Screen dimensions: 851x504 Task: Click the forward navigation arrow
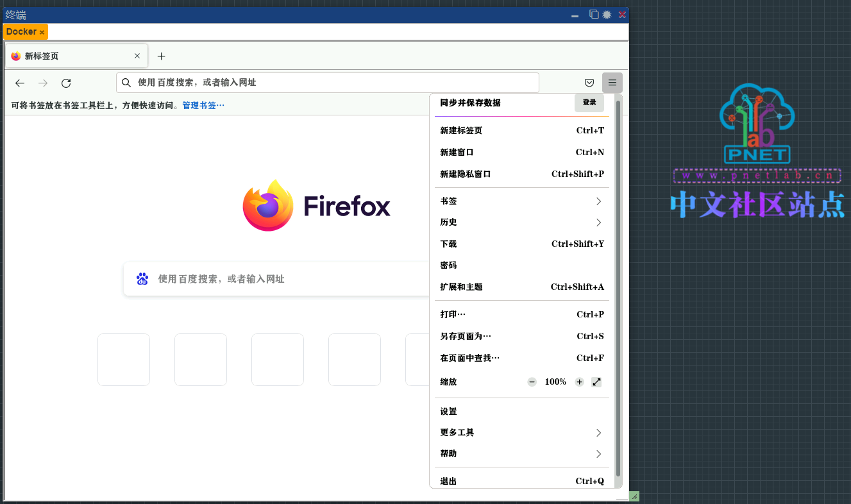click(x=43, y=83)
